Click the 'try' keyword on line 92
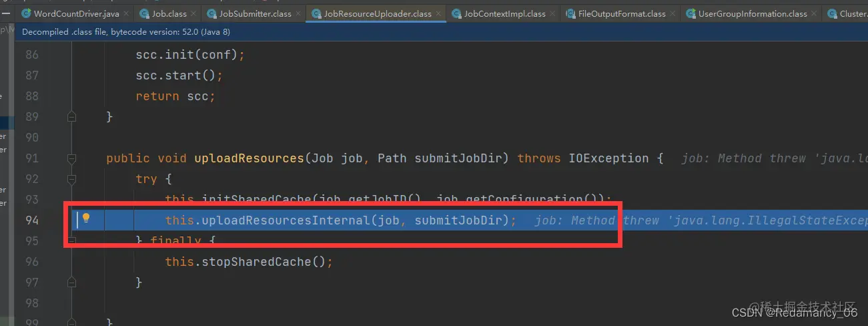Screen dimensions: 868x326 click(146, 179)
